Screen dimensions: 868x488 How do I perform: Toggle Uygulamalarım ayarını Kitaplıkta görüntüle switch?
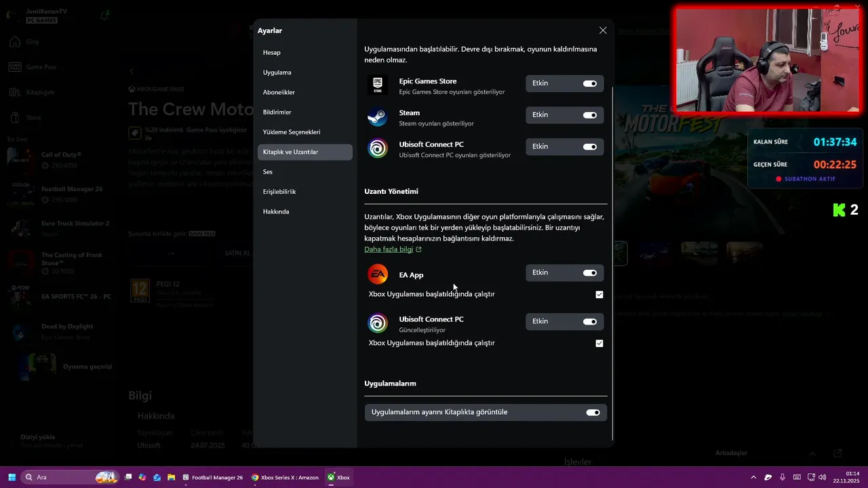coord(593,412)
